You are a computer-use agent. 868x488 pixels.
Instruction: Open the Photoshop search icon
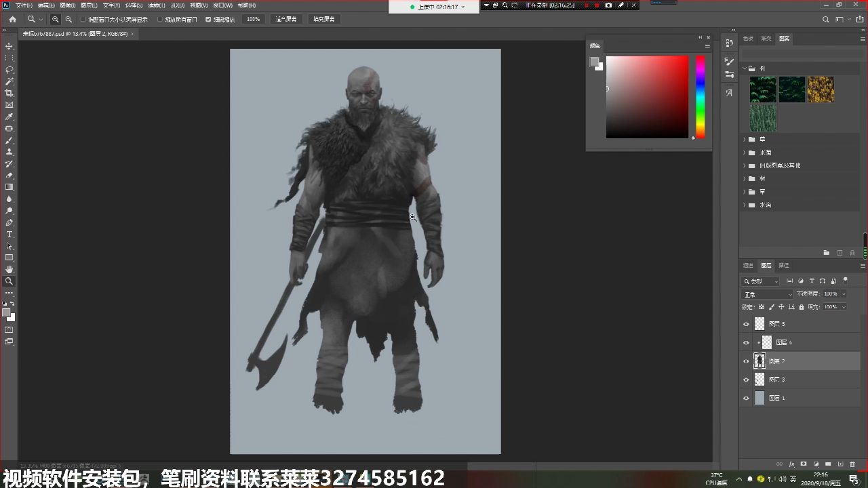[825, 20]
